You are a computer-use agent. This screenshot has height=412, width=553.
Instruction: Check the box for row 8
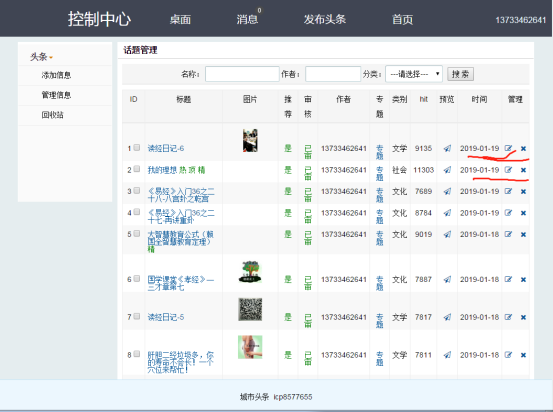[x=137, y=354]
